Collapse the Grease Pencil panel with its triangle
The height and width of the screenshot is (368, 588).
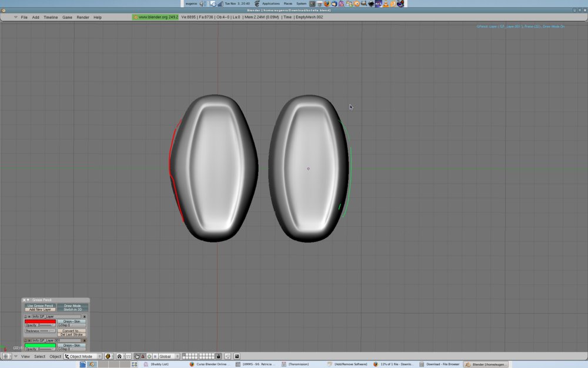point(28,300)
